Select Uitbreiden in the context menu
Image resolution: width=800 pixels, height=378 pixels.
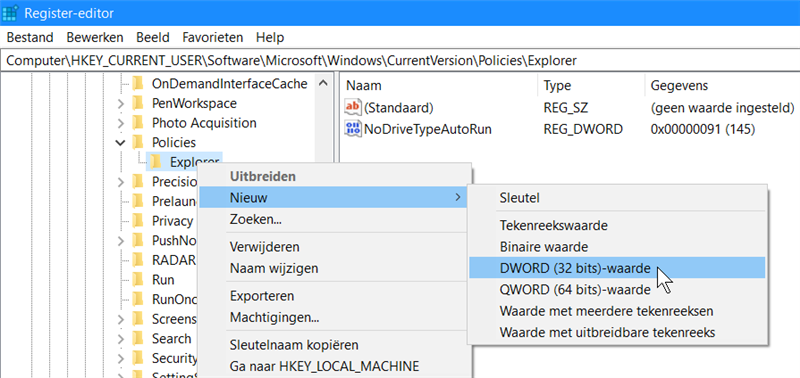tap(333, 177)
